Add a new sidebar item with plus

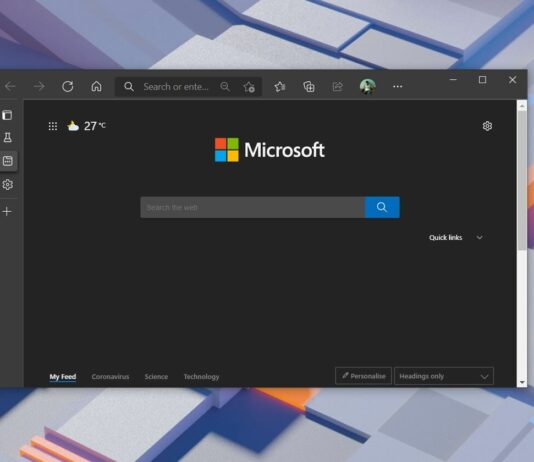pos(7,211)
